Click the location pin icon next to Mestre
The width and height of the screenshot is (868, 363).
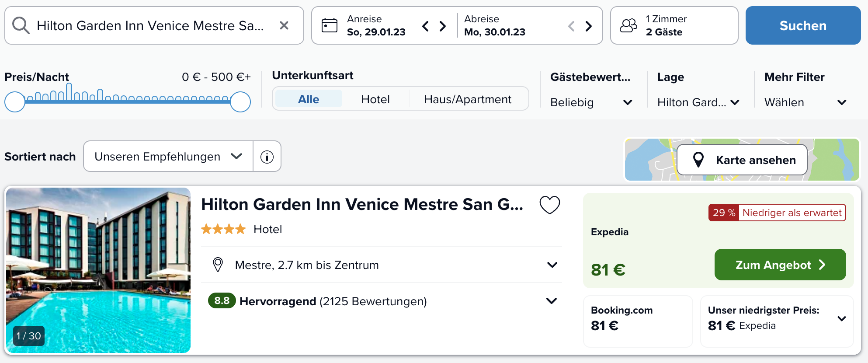pos(218,265)
